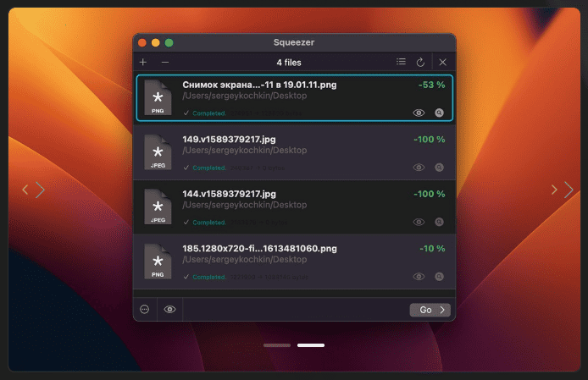
Task: Select file name 149.v1589379217.jpg
Action: 229,140
